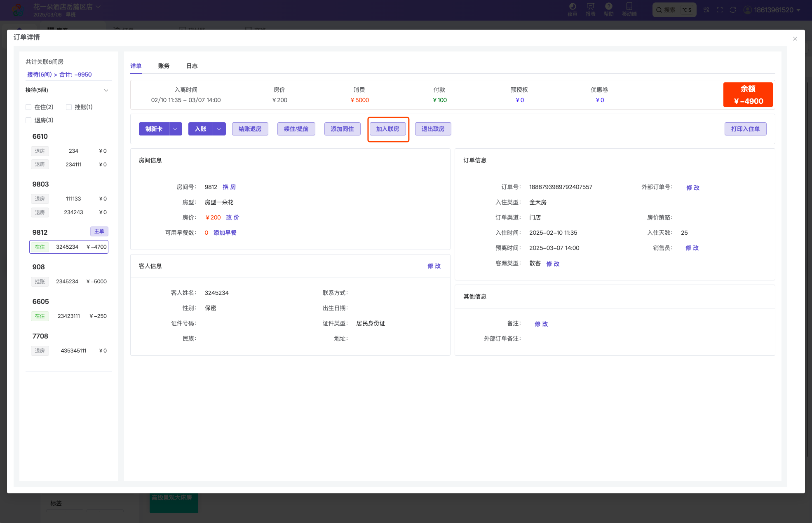Click the 打印入住单 button
This screenshot has width=812, height=523.
tap(746, 129)
